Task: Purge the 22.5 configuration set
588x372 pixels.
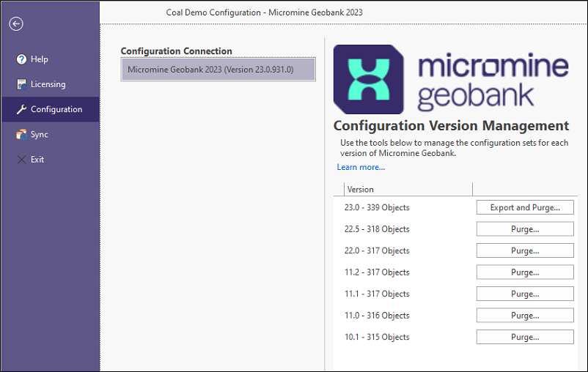Action: pyautogui.click(x=525, y=229)
